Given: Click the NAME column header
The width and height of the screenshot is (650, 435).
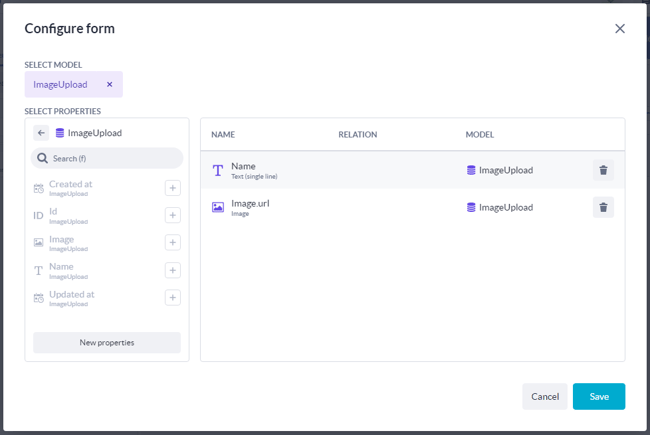Looking at the screenshot, I should (x=223, y=135).
